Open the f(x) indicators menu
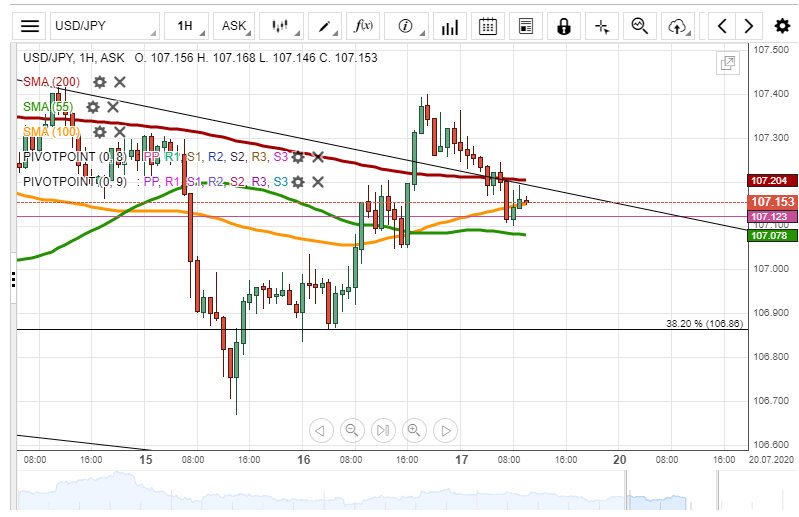Image resolution: width=799 pixels, height=517 pixels. 363,26
